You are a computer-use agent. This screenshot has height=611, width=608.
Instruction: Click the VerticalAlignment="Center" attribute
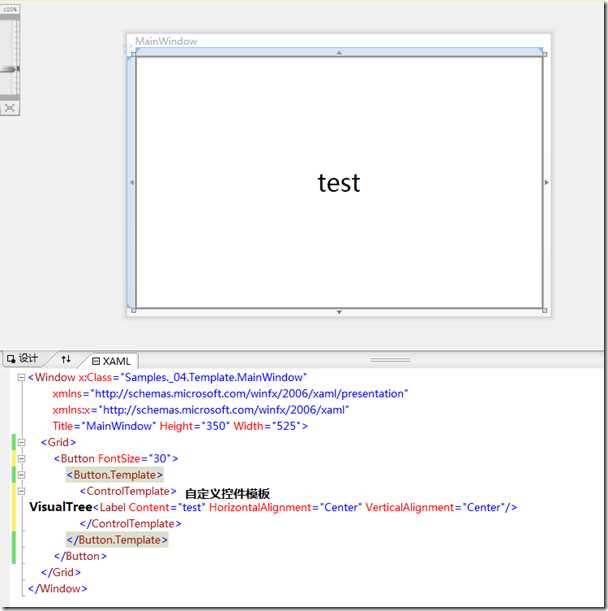point(435,507)
